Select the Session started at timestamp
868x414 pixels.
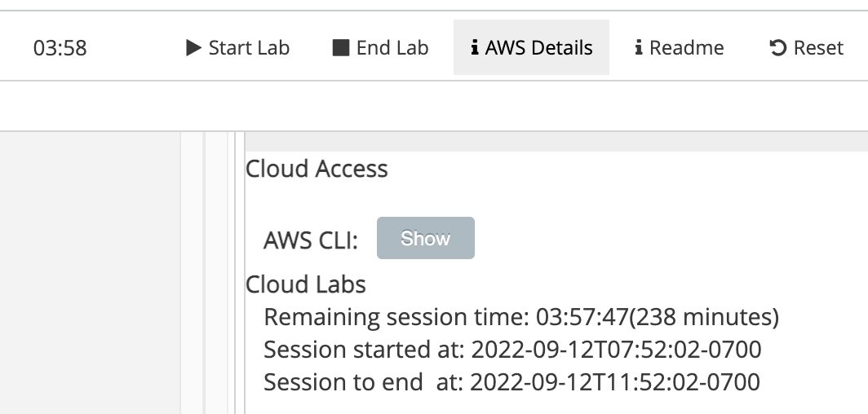(616, 350)
